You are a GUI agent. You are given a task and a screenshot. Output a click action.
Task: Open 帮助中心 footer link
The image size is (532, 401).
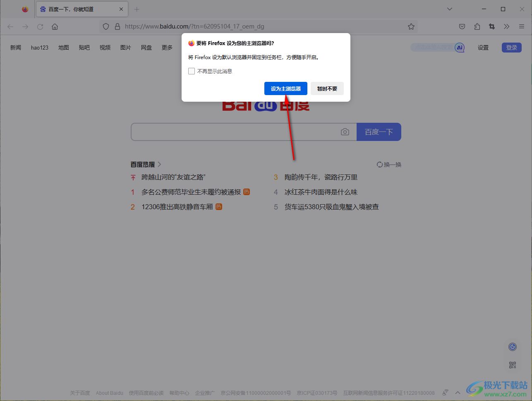click(179, 393)
